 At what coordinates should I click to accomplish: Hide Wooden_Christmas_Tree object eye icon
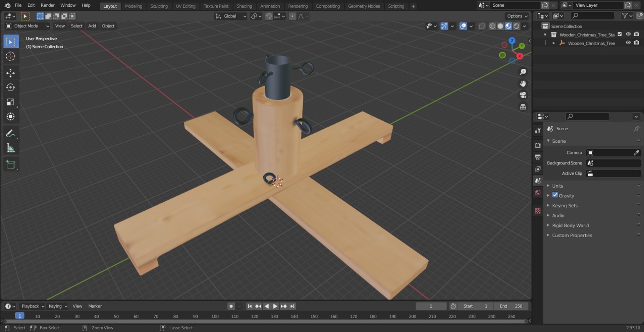pos(628,43)
